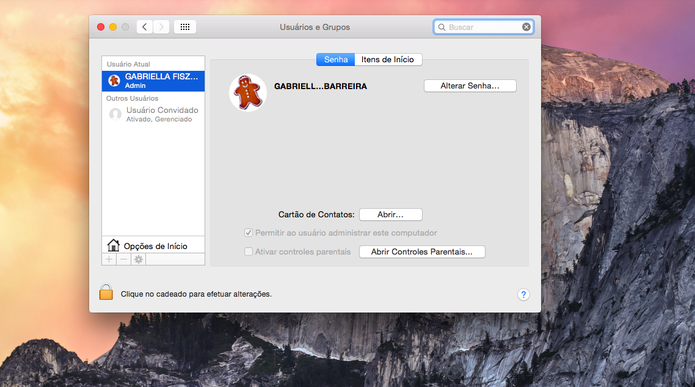Click the large gingerbread user picture
Image resolution: width=695 pixels, height=387 pixels.
coord(248,93)
